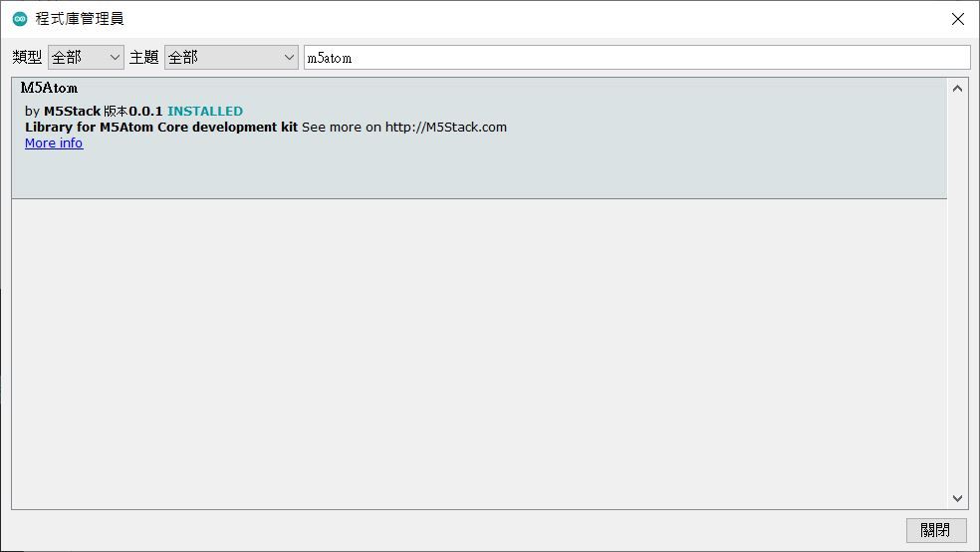Click the 主題 label
The height and width of the screenshot is (552, 980).
point(143,58)
